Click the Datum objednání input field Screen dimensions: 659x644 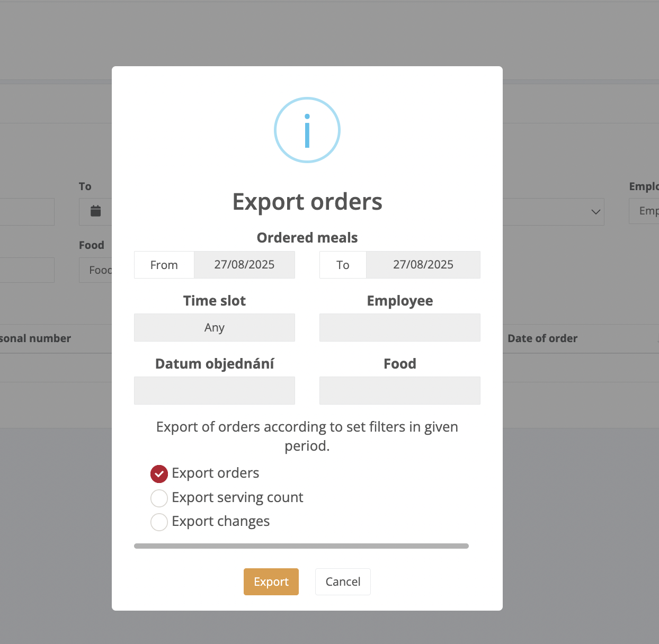tap(215, 391)
